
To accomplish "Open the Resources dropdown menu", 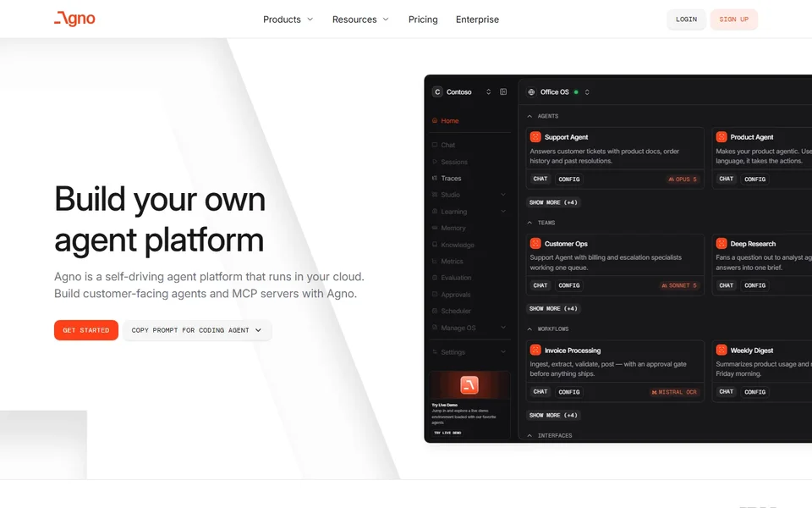I will (x=360, y=19).
